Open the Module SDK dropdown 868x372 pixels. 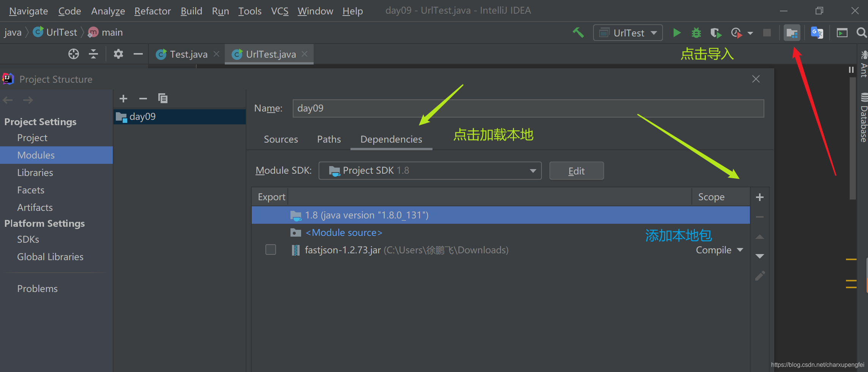click(532, 171)
